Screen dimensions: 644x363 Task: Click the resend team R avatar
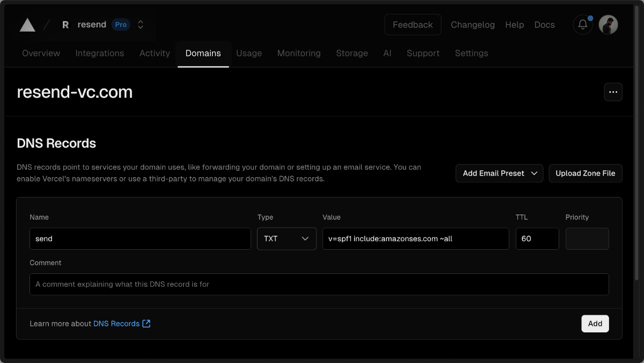click(65, 25)
